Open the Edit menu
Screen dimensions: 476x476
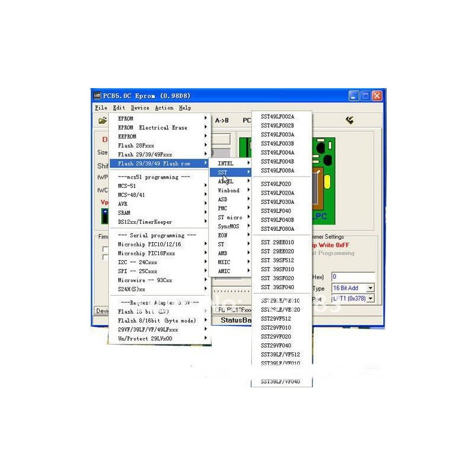pyautogui.click(x=118, y=108)
